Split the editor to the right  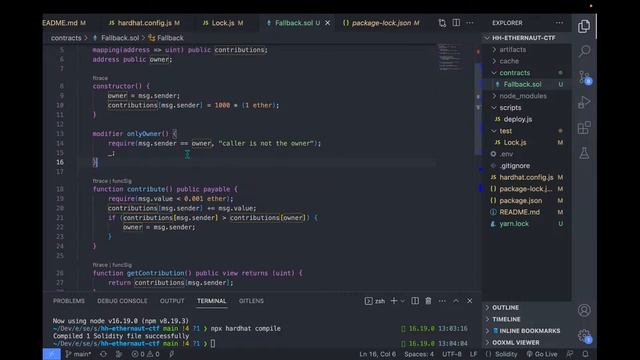point(456,23)
